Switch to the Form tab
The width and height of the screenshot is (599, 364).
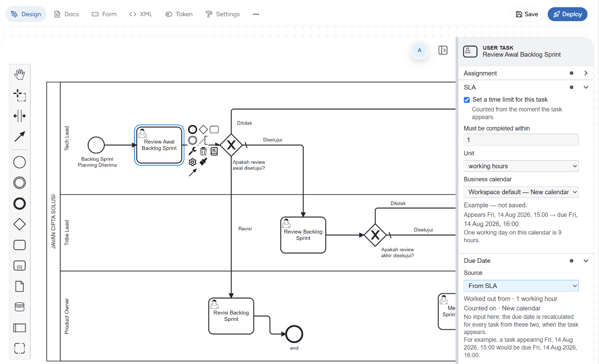point(104,14)
